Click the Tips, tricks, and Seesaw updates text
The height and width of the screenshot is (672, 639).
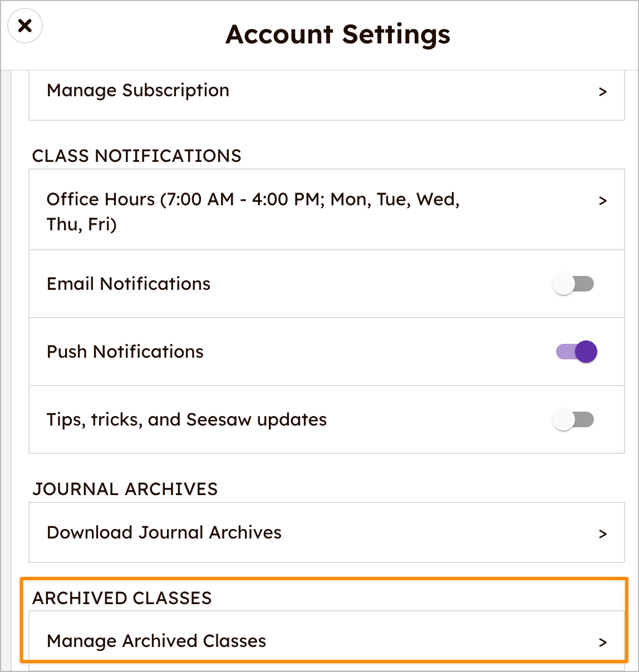186,420
